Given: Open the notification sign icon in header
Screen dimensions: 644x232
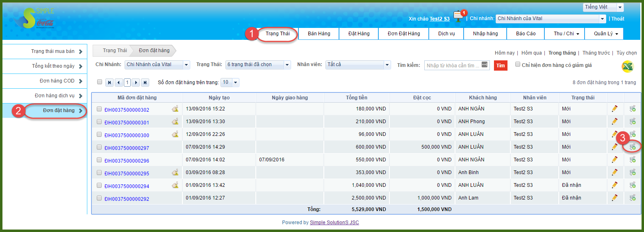Looking at the screenshot, I should point(459,16).
